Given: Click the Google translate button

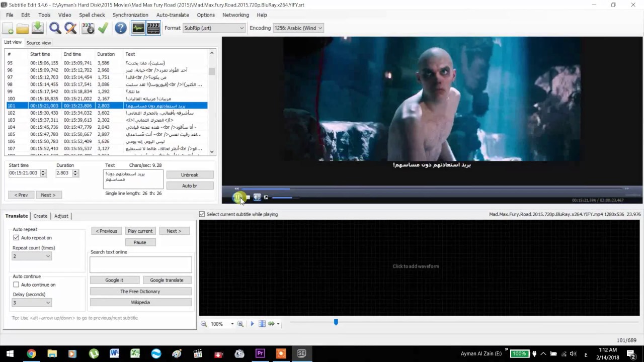Looking at the screenshot, I should click(167, 280).
